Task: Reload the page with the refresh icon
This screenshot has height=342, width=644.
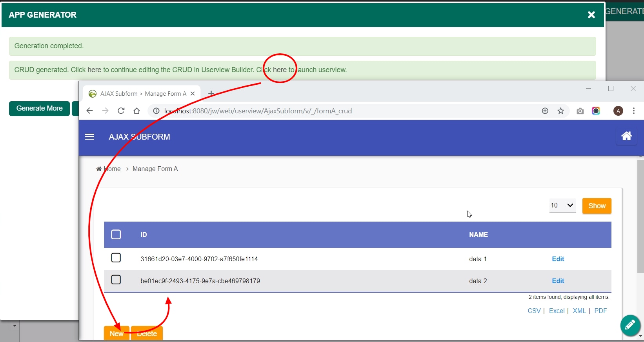Action: 121,111
